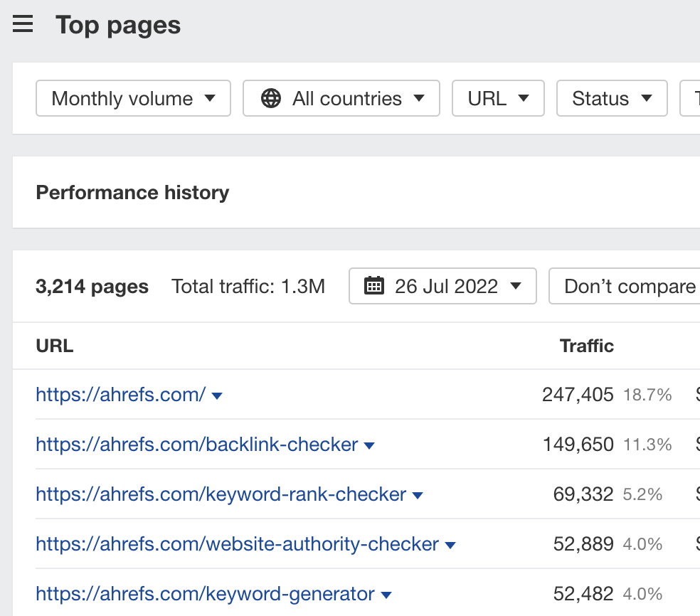Click the Performance history section header

pos(132,192)
